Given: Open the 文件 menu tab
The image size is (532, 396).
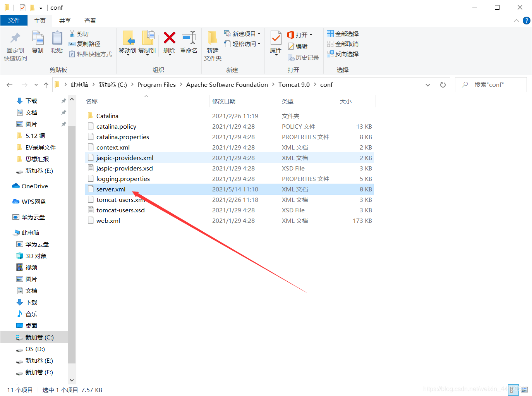Looking at the screenshot, I should tap(14, 21).
